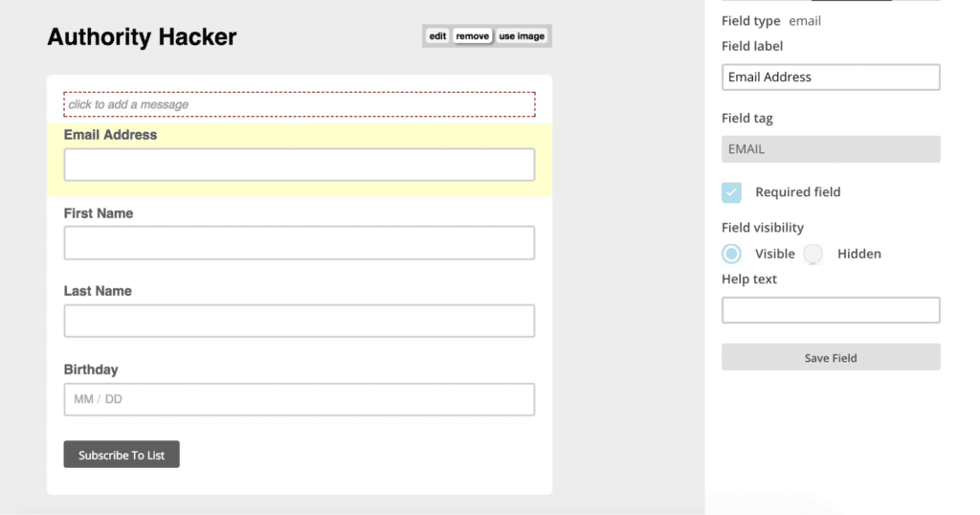Click the Field tag EMAIL box
Screen dimensions: 980x515
(831, 149)
